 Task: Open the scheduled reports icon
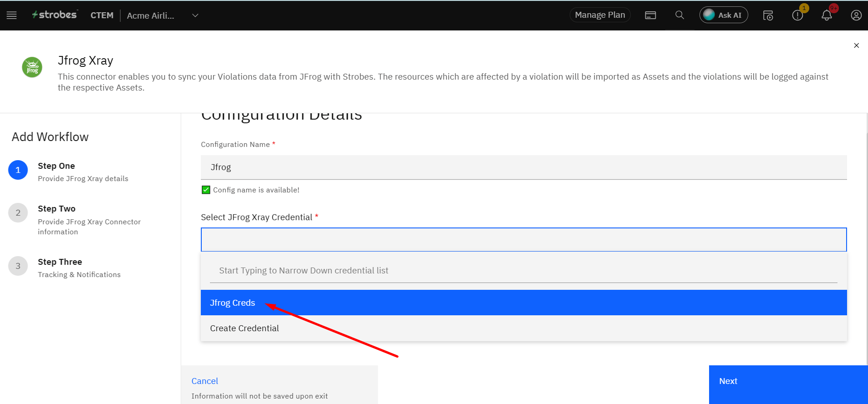[768, 15]
